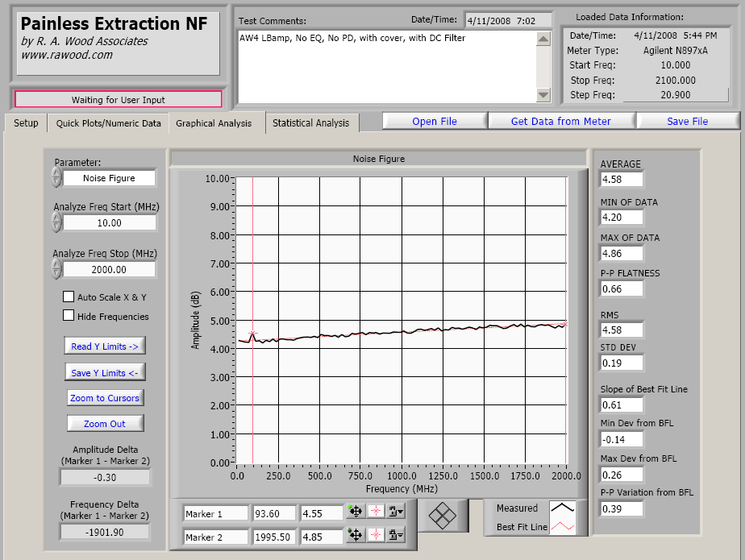Click the Parameter field showing Noise Figure
745x560 pixels.
click(110, 178)
